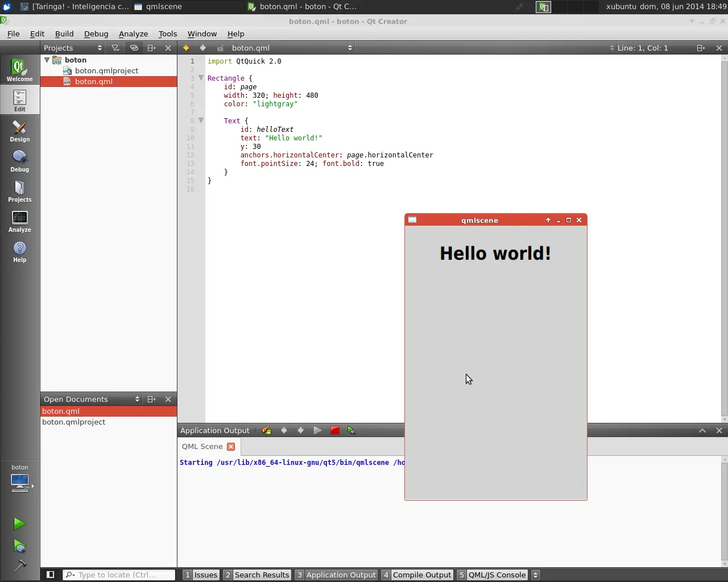Viewport: 728px width, 582px height.
Task: Click the Type to locate search field
Action: pyautogui.click(x=119, y=575)
